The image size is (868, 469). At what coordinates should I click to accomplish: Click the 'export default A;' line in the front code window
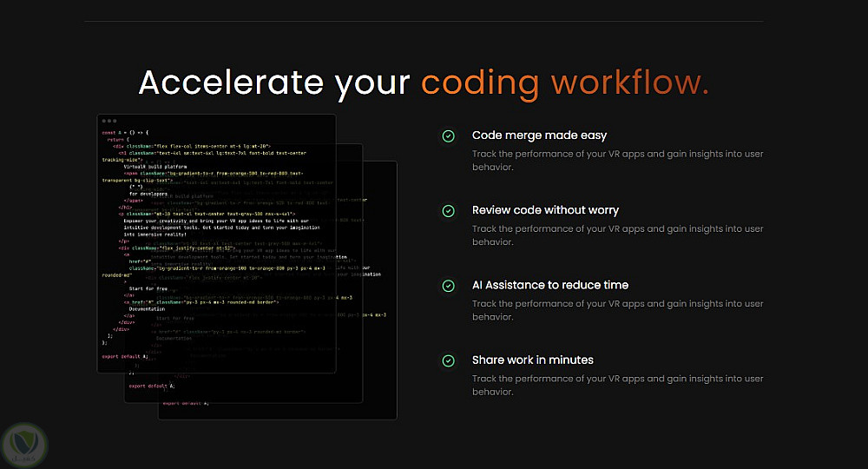(x=124, y=357)
